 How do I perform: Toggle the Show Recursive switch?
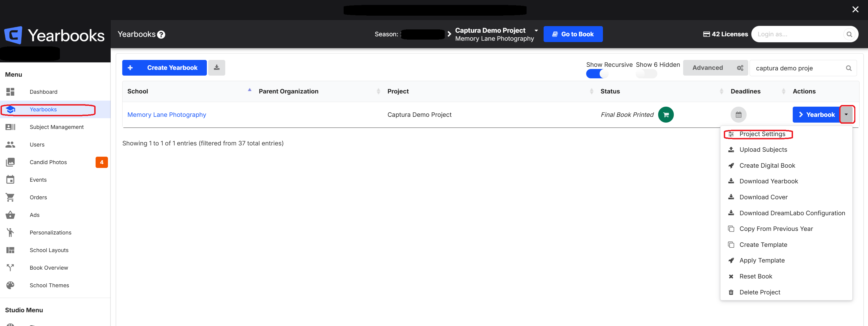coord(597,74)
